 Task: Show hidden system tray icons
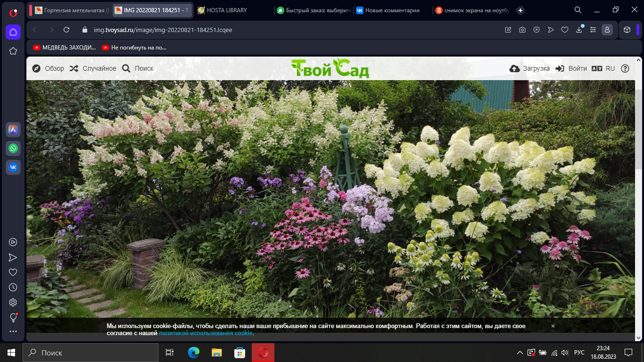click(520, 353)
